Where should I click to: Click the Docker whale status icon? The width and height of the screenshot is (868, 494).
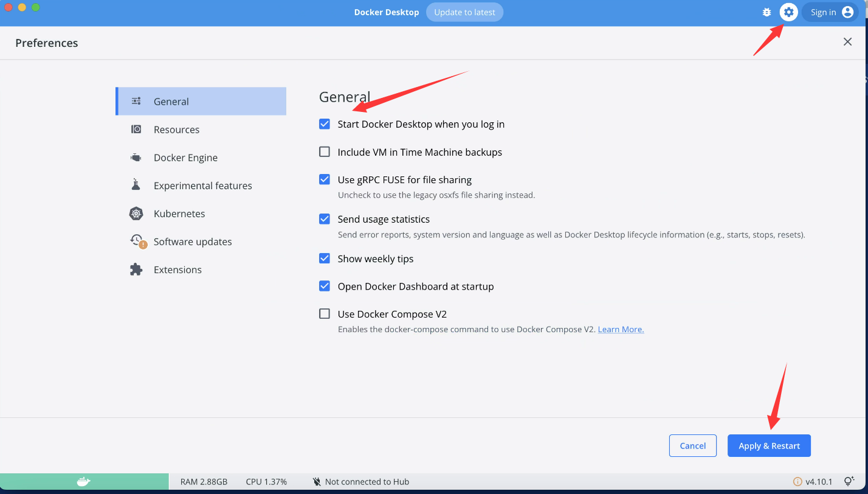[84, 482]
